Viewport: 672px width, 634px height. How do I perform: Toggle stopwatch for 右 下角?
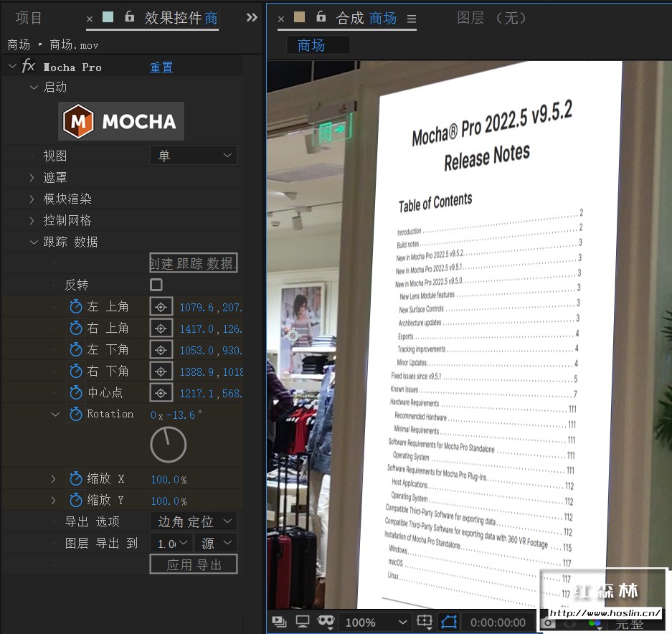click(76, 372)
